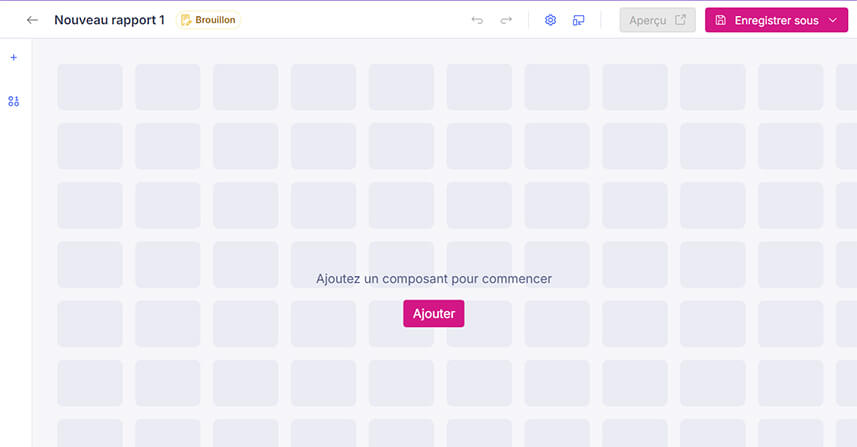This screenshot has height=447, width=857.
Task: Click Enregistrer sous button
Action: [x=776, y=20]
